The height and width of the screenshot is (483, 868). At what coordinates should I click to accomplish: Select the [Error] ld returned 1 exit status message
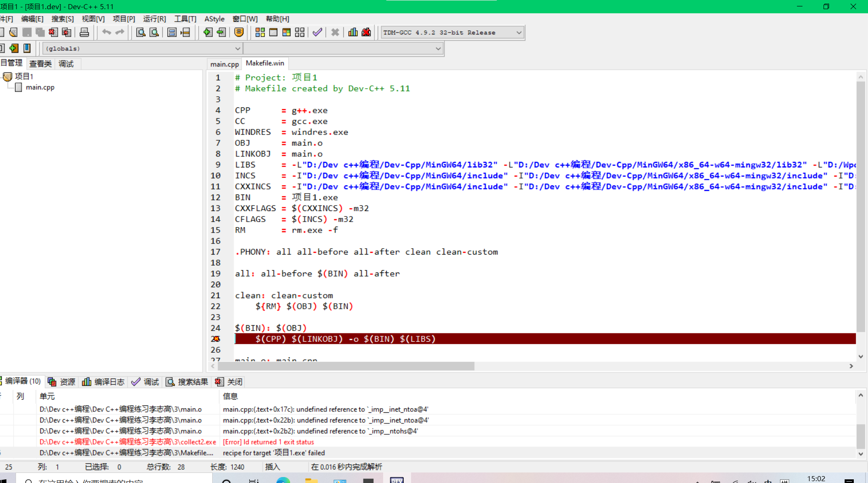[268, 442]
